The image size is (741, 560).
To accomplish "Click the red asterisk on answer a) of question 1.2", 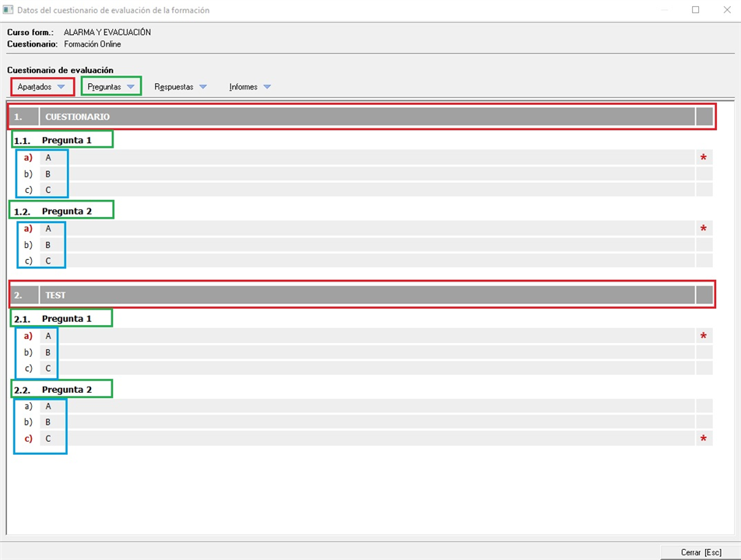I will pyautogui.click(x=704, y=229).
